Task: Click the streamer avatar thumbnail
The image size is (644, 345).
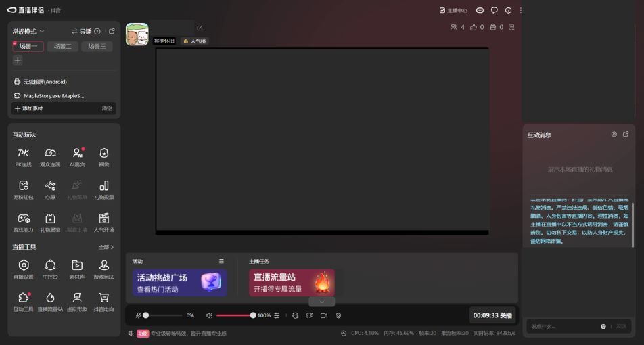Action: coord(137,34)
